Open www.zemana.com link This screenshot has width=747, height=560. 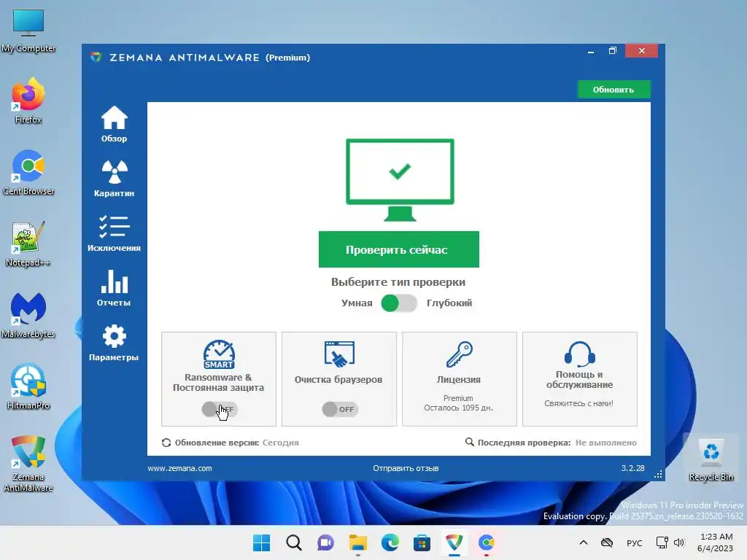(179, 468)
